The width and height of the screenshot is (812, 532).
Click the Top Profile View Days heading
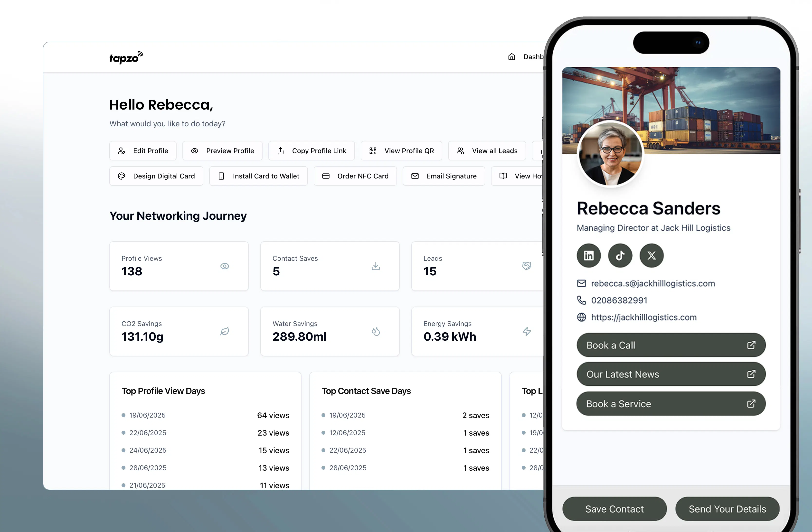(x=163, y=391)
